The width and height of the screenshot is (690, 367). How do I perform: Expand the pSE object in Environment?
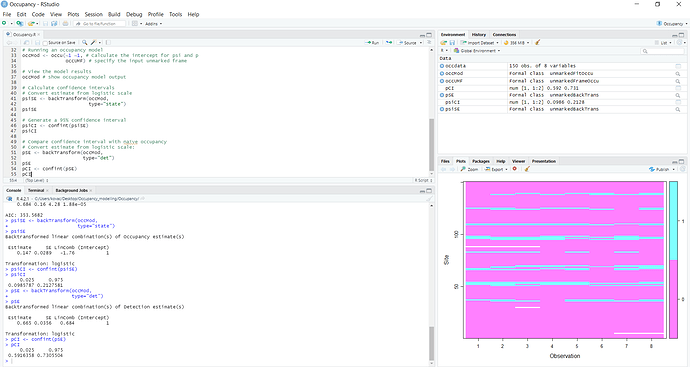click(x=442, y=95)
